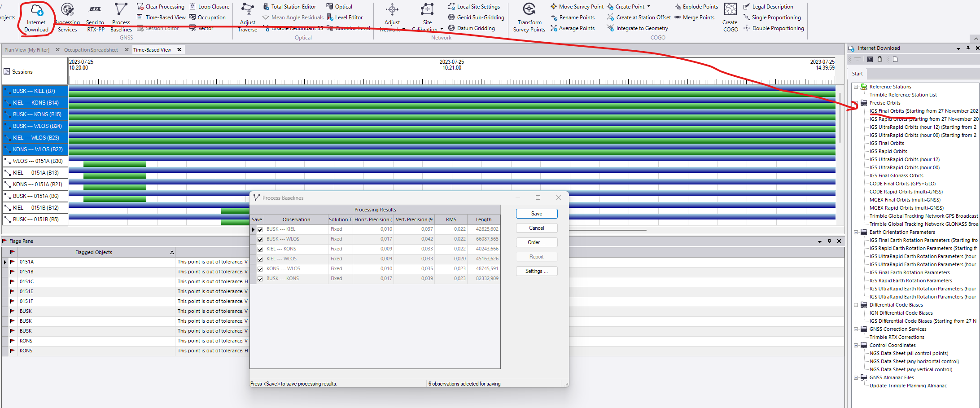Collapse the Reference Stations tree node
The image size is (980, 408).
click(x=856, y=87)
